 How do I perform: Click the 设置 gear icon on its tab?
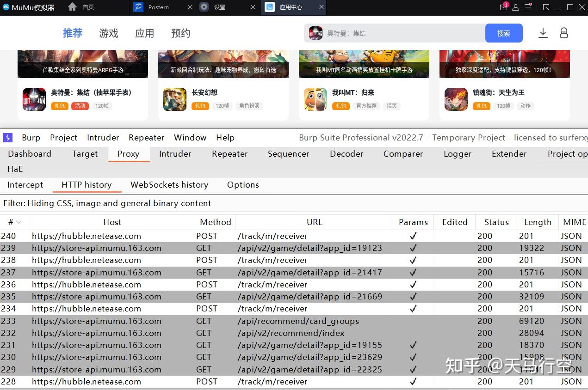[x=204, y=7]
